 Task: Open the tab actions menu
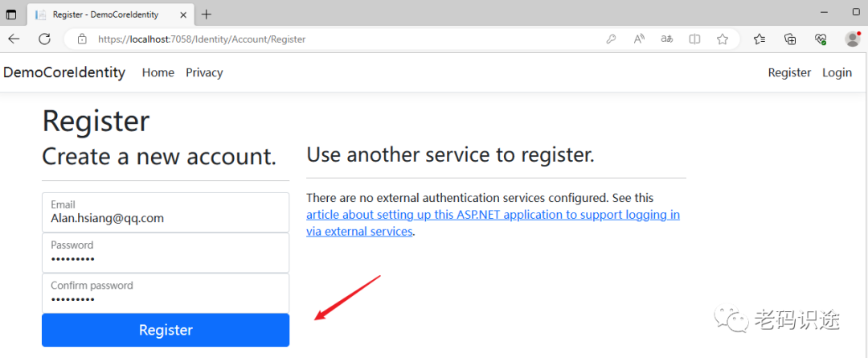(x=12, y=14)
